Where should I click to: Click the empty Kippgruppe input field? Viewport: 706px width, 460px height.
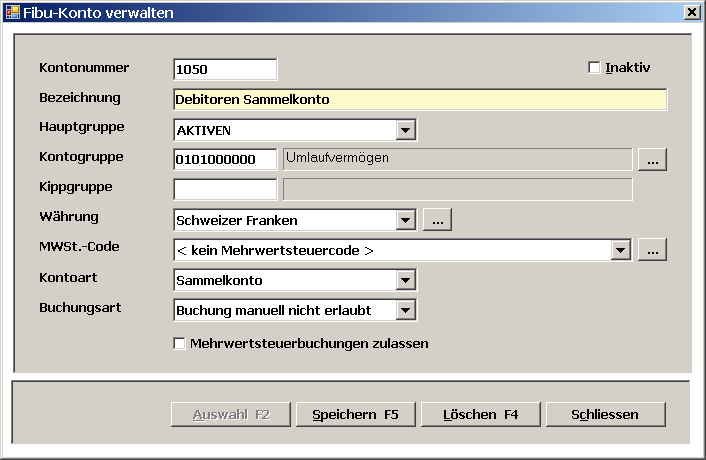coord(225,190)
